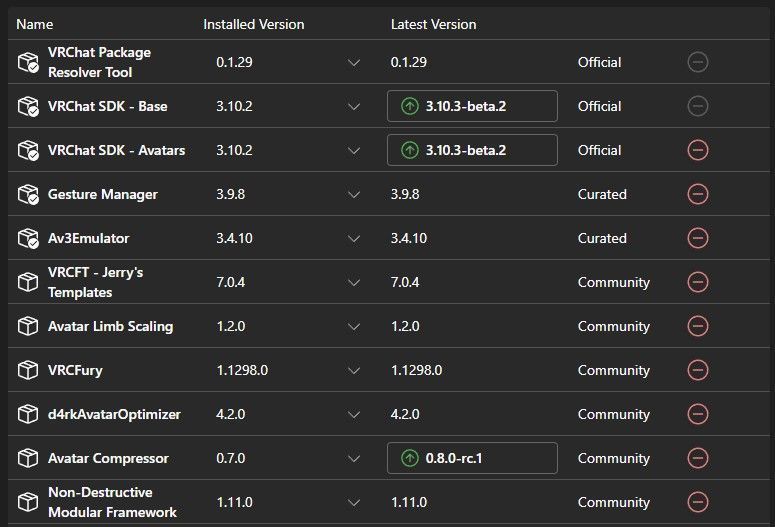Click the VRCFT - Jerry's Templates package icon
This screenshot has width=775, height=527.
tap(28, 282)
